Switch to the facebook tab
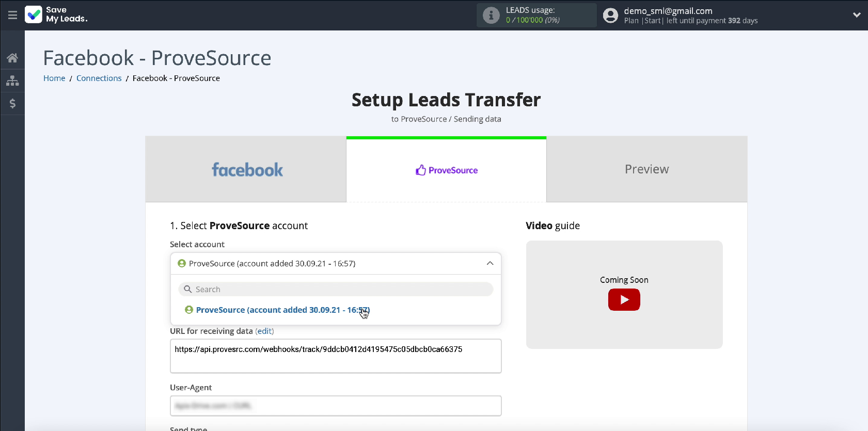 coord(246,169)
